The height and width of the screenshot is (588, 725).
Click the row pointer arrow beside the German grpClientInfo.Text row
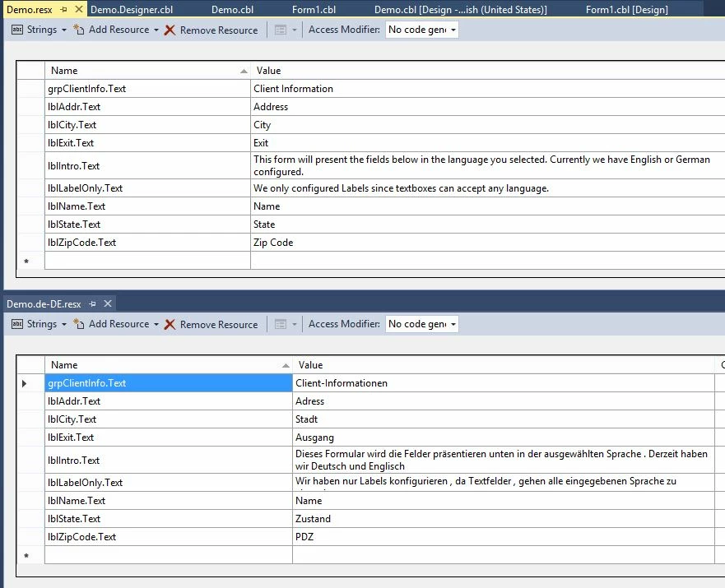24,383
